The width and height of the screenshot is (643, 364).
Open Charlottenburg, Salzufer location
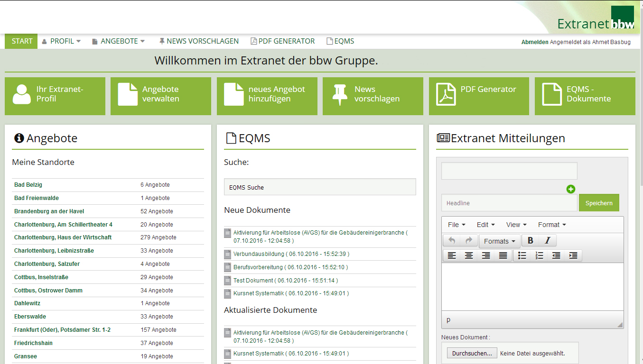47,264
